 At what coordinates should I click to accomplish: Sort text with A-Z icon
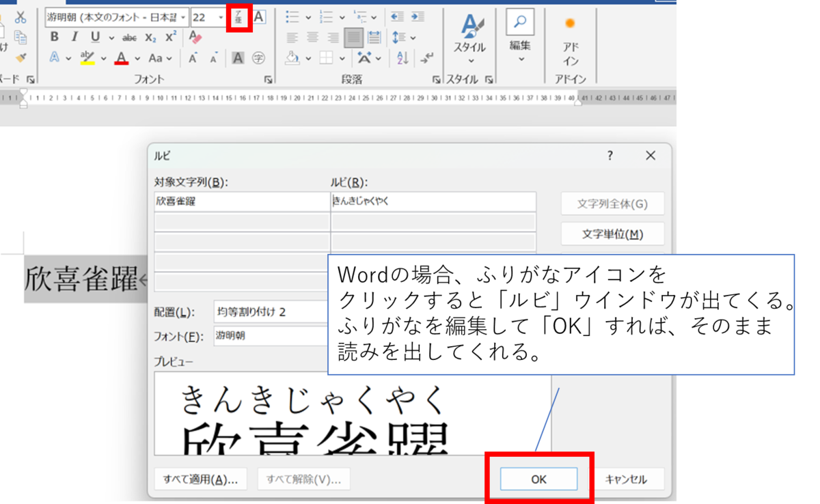coord(402,59)
